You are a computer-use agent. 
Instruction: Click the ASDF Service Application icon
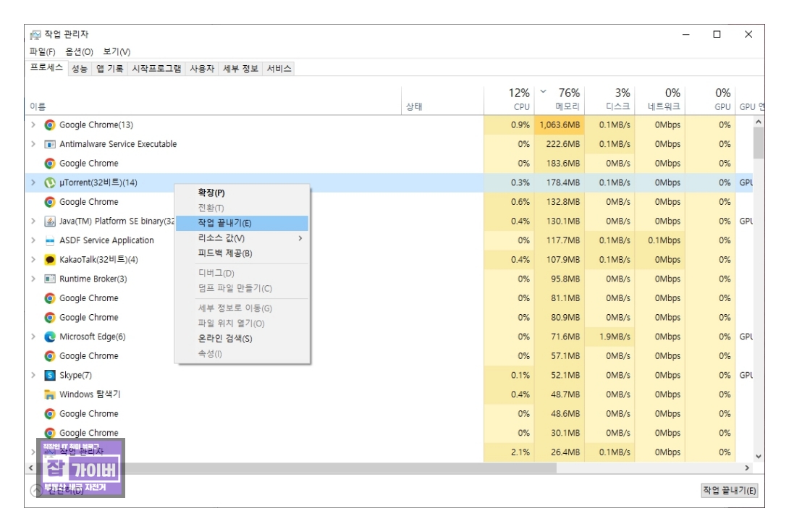(x=50, y=240)
